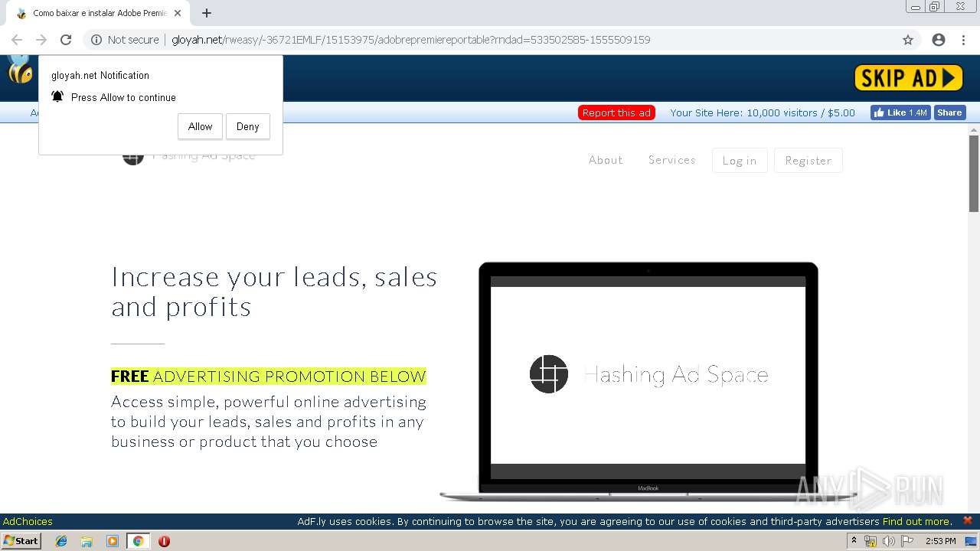
Task: Open the Services menu link
Action: (672, 160)
